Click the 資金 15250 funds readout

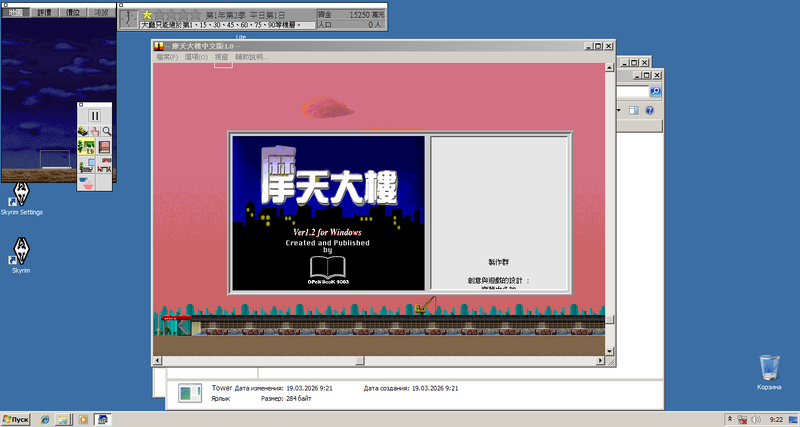tap(352, 15)
